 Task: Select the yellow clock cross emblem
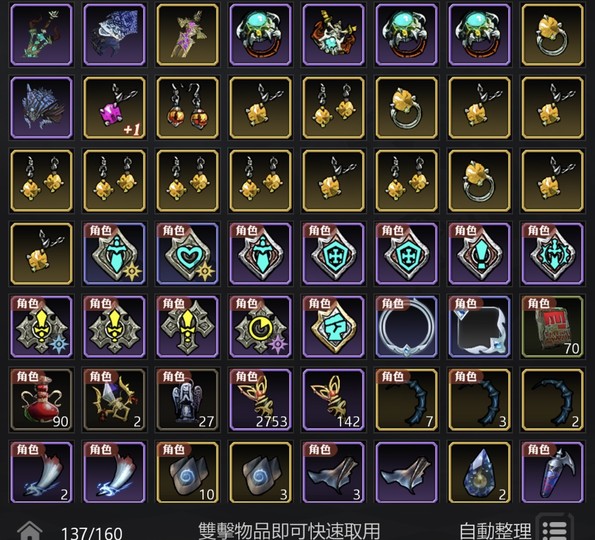tap(260, 327)
